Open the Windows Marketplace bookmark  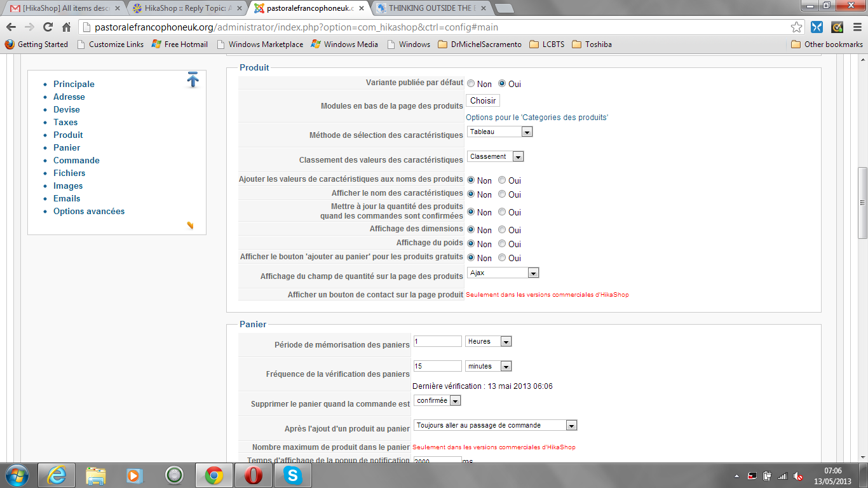[260, 44]
